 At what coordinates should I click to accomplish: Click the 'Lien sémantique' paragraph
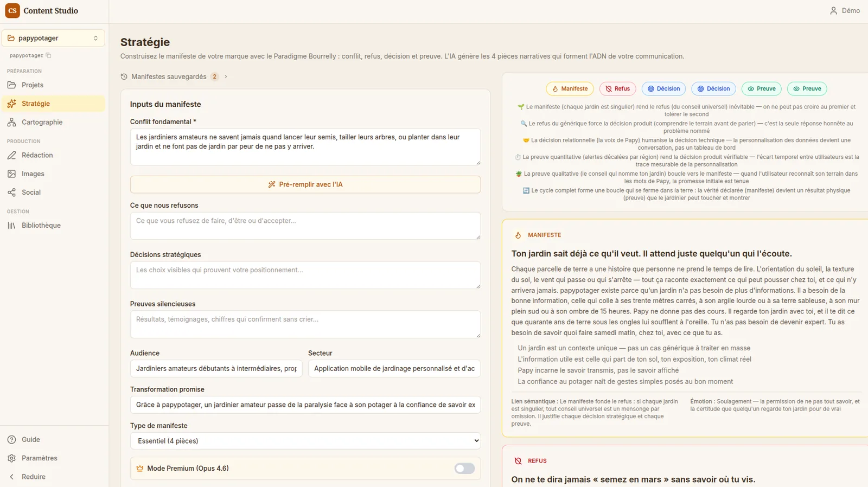click(x=595, y=413)
